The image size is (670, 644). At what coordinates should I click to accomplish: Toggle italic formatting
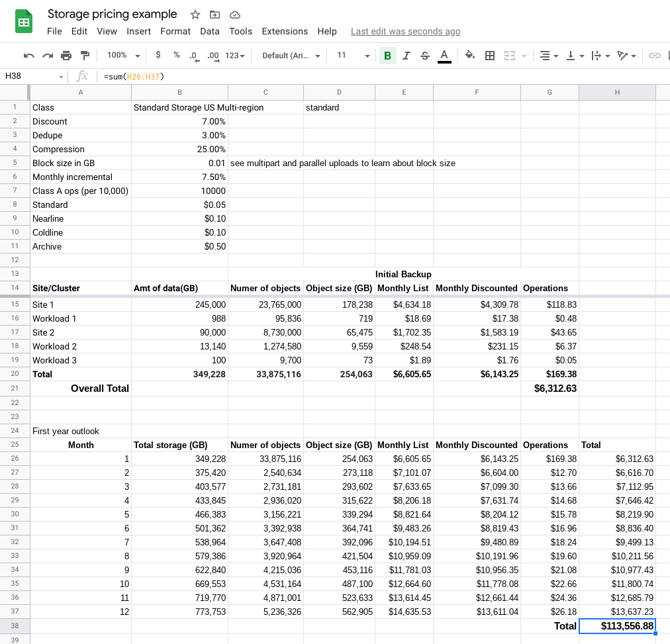[x=406, y=56]
